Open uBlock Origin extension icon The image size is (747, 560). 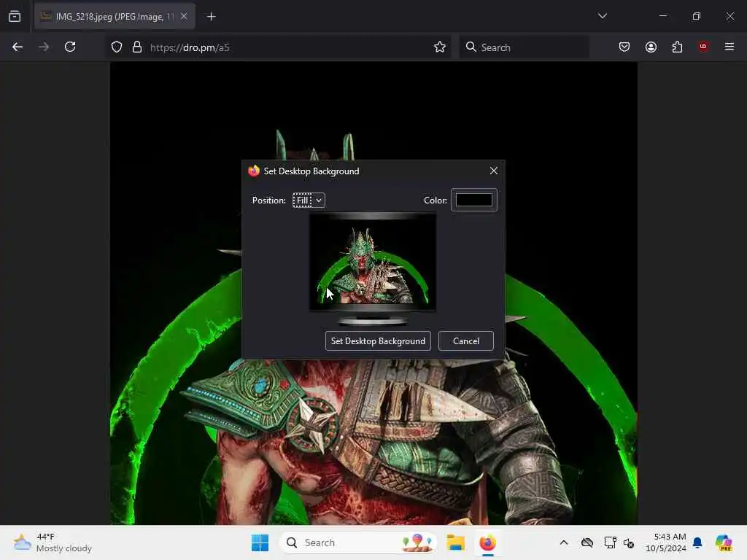tap(703, 47)
